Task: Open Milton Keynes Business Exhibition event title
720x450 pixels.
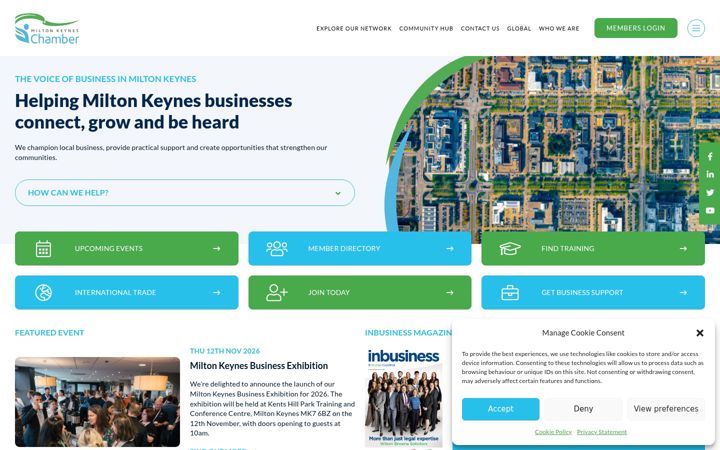Action: point(259,366)
